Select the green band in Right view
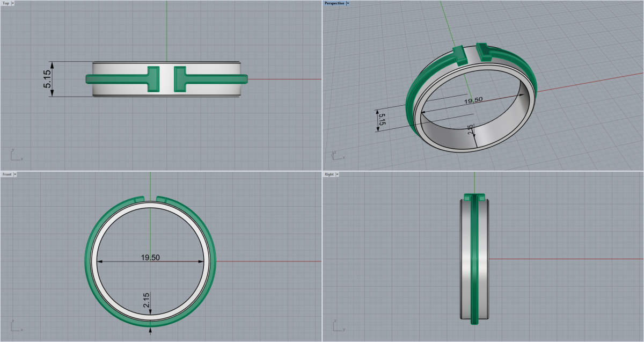Image resolution: width=644 pixels, height=342 pixels. [x=474, y=258]
